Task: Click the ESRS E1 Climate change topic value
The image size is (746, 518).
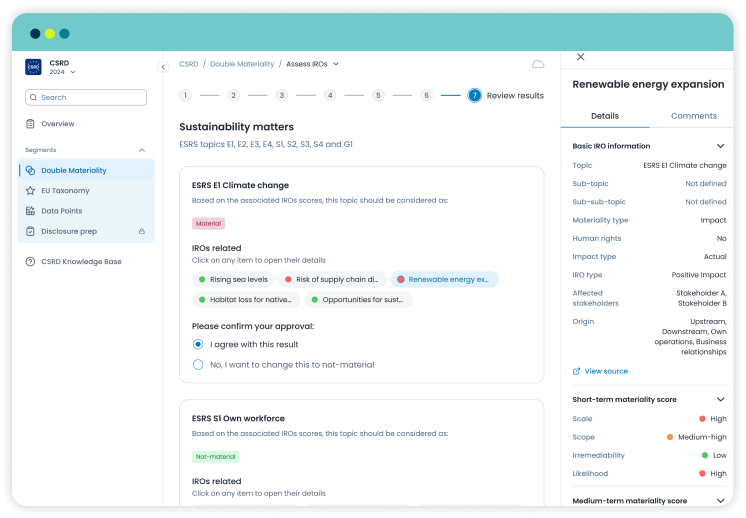Action: coord(685,166)
